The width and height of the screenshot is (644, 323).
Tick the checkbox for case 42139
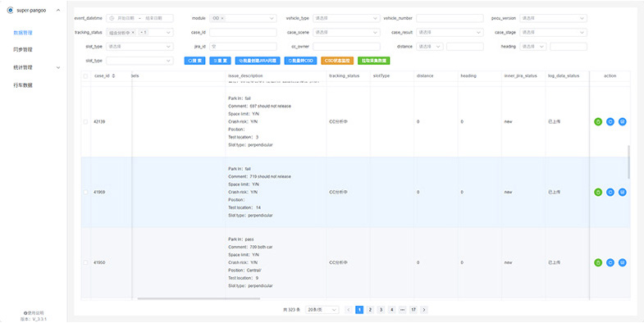(85, 122)
